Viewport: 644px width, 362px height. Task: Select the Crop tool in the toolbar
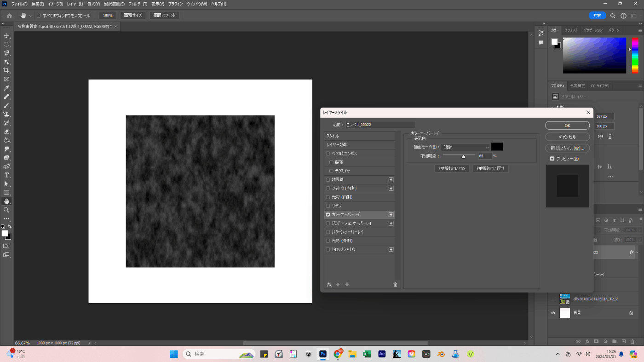click(x=6, y=70)
